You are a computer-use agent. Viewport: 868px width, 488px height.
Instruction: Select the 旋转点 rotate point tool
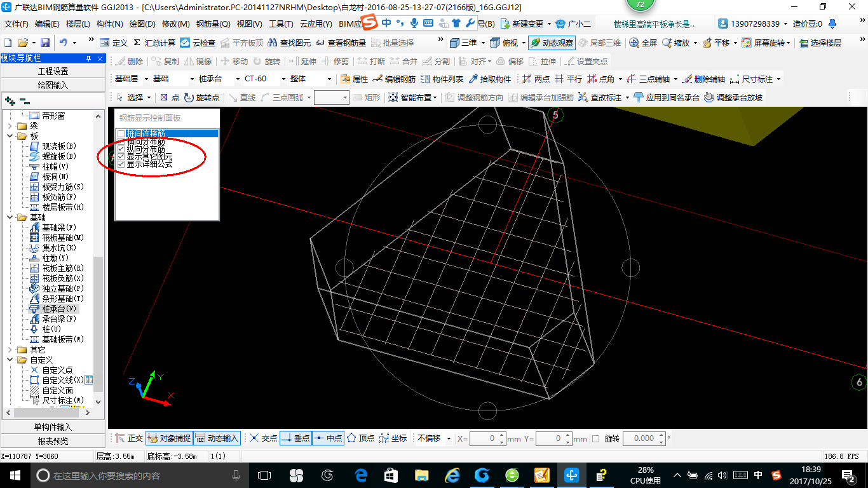201,97
